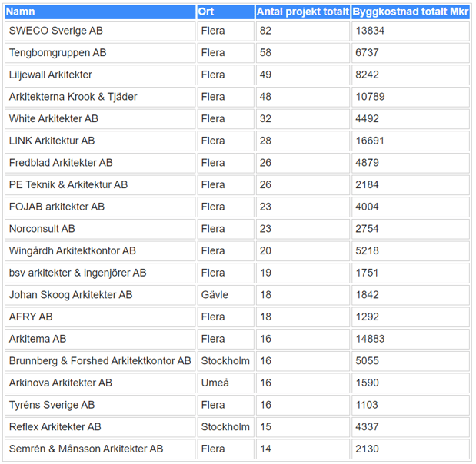The image size is (476, 464).
Task: Click the building cost 4879
Action: 411,163
